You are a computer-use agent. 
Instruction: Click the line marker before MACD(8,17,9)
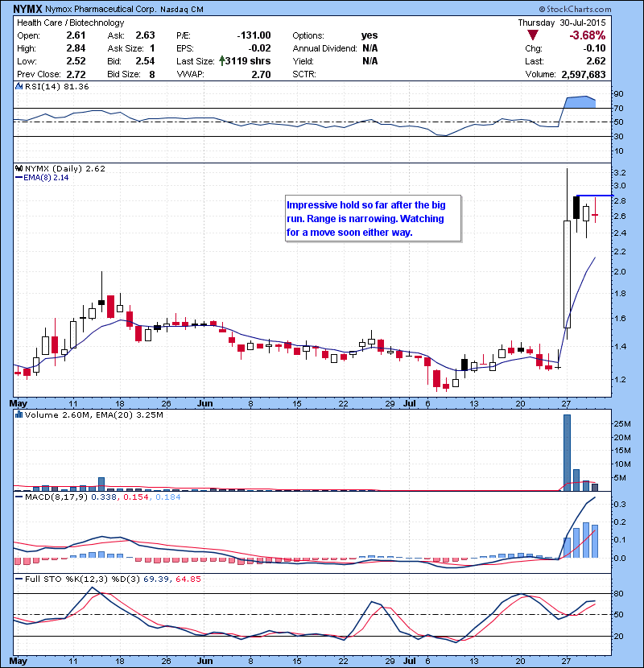19,497
